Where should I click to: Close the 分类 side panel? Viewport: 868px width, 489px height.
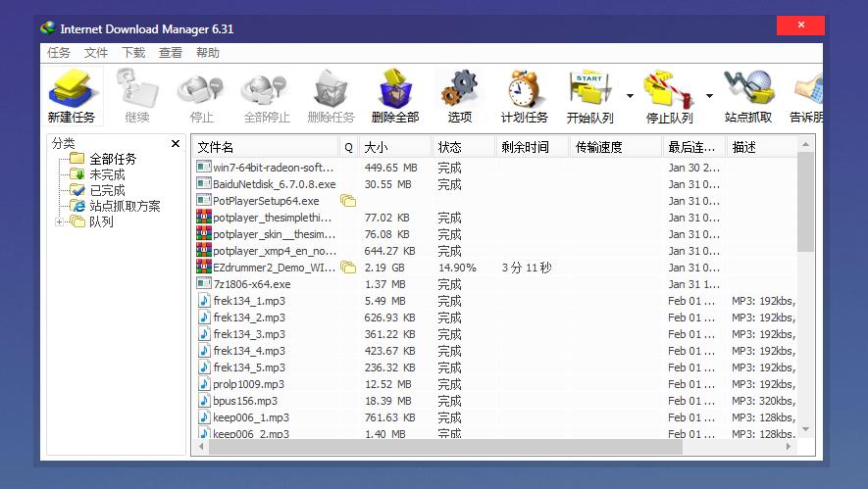(176, 144)
